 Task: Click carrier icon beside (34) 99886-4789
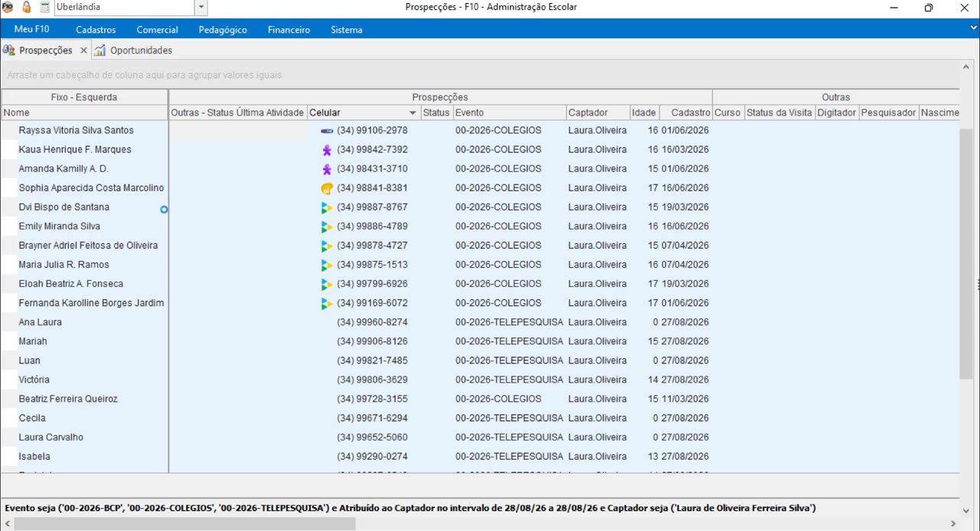[327, 226]
